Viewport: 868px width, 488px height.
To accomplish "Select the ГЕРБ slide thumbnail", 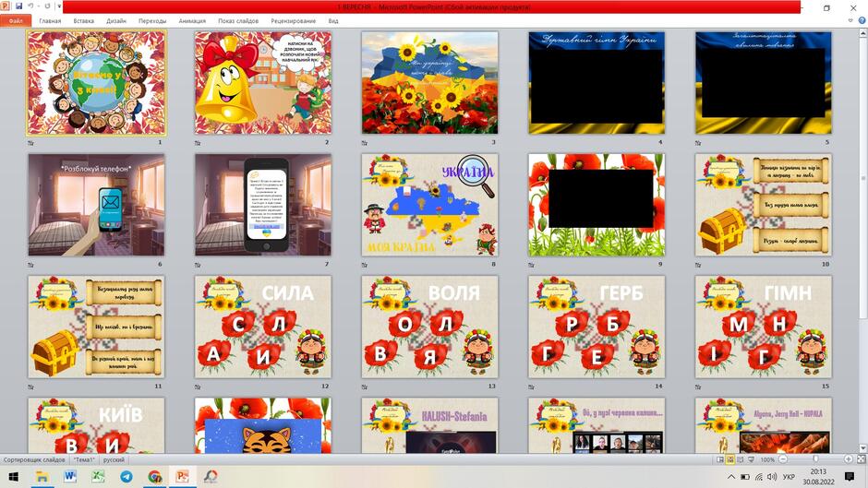I will [x=597, y=327].
